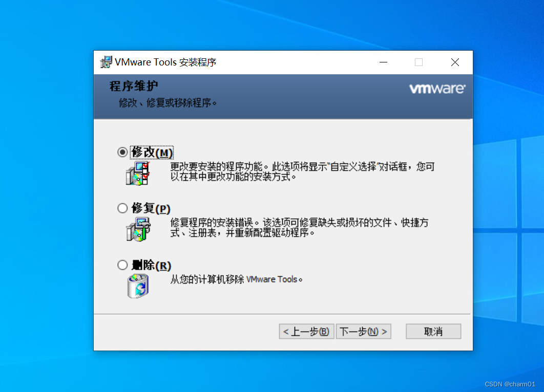Continue with 下一步(N) button
544x392 pixels.
[x=363, y=331]
